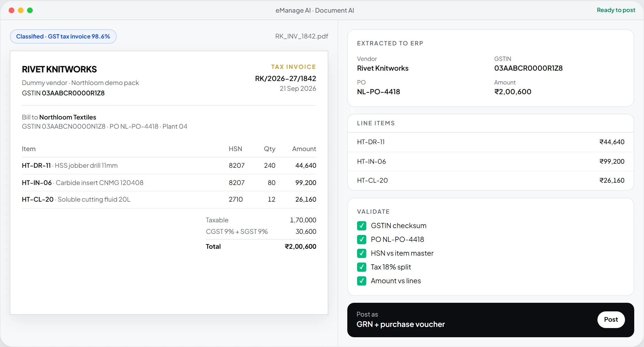Select the HT-DR-11 line item at ₹44,640
The width and height of the screenshot is (644, 347).
pyautogui.click(x=491, y=142)
